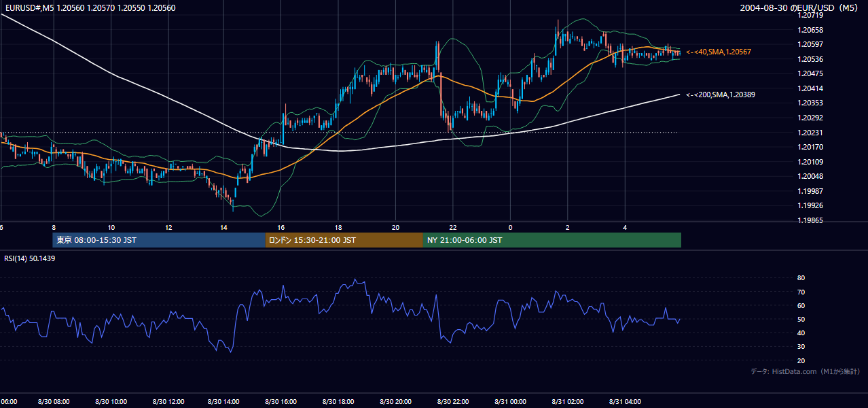Image resolution: width=868 pixels, height=408 pixels.
Task: Click price axis label 1.20231
Action: pyautogui.click(x=810, y=133)
